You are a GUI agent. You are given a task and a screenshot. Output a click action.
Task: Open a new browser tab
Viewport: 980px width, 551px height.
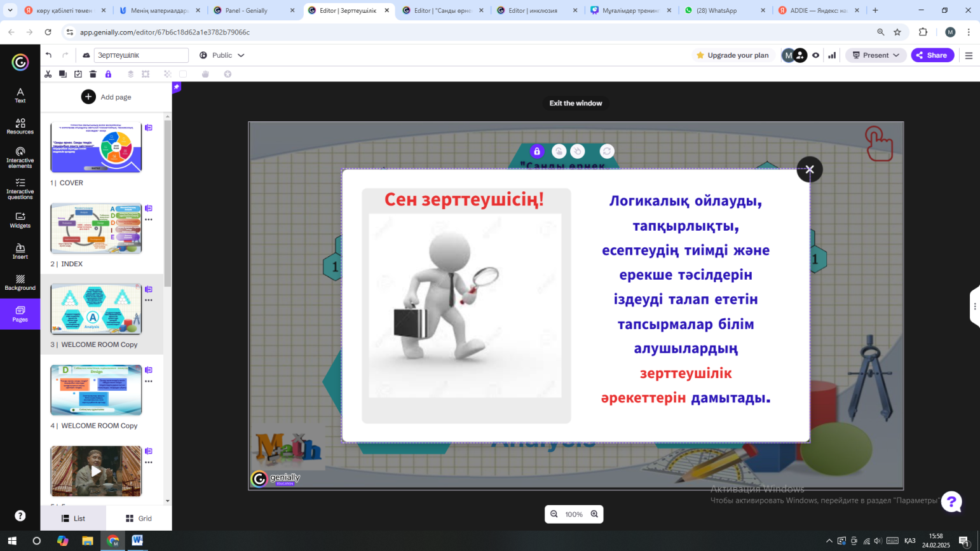[875, 10]
